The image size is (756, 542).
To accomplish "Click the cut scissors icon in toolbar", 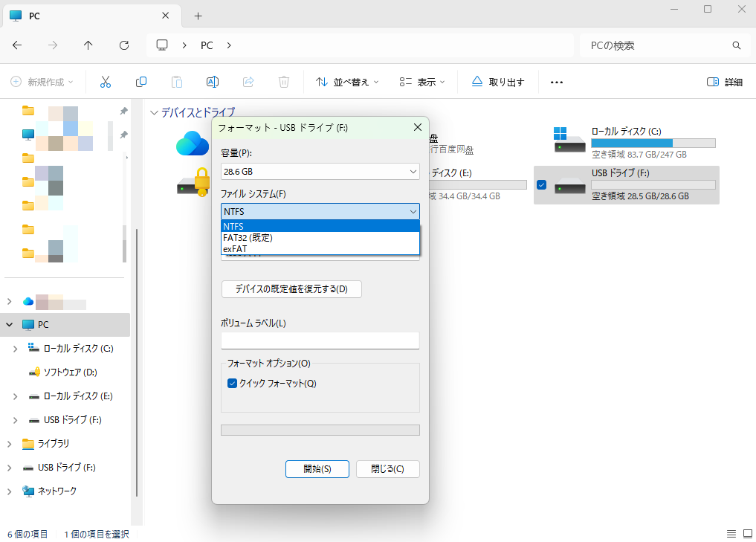I will tap(106, 82).
